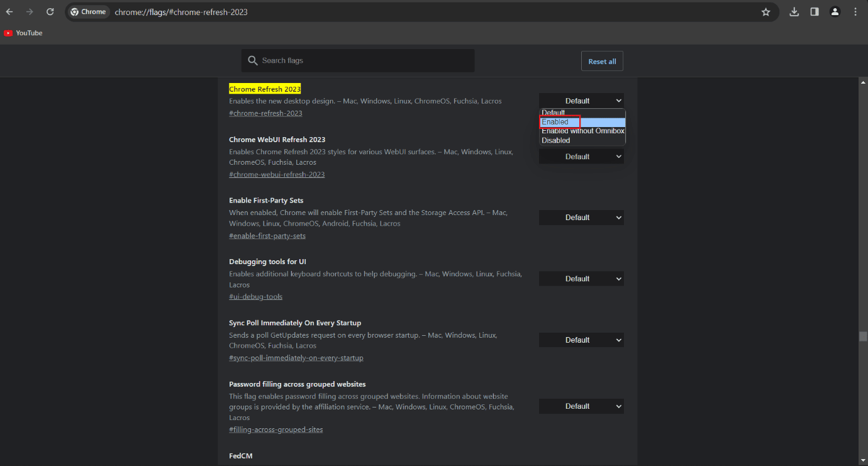Click the Reset all button
This screenshot has height=466, width=868.
(x=602, y=61)
